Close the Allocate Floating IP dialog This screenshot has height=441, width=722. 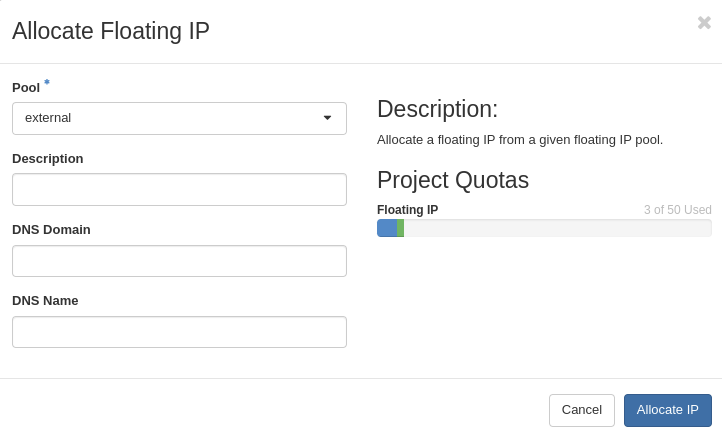(x=704, y=23)
